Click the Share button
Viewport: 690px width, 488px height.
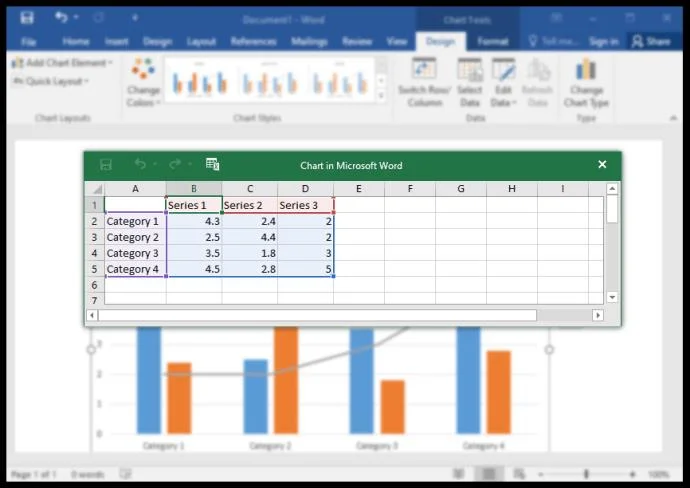651,42
